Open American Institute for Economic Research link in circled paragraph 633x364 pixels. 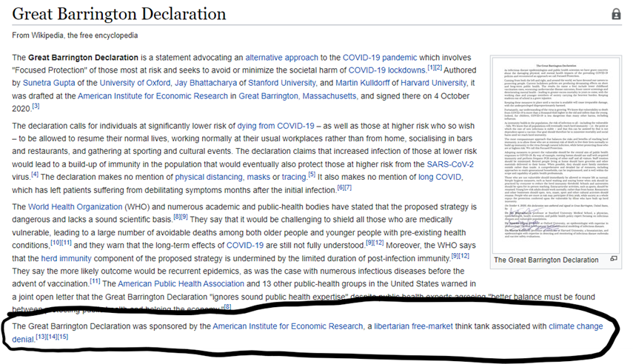coord(288,326)
